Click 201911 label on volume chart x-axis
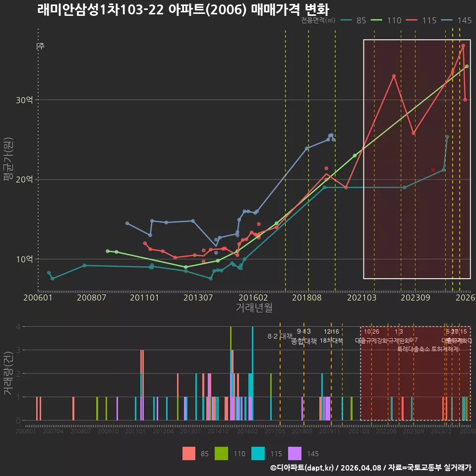Image resolution: width=476 pixels, height=476 pixels. (x=330, y=431)
